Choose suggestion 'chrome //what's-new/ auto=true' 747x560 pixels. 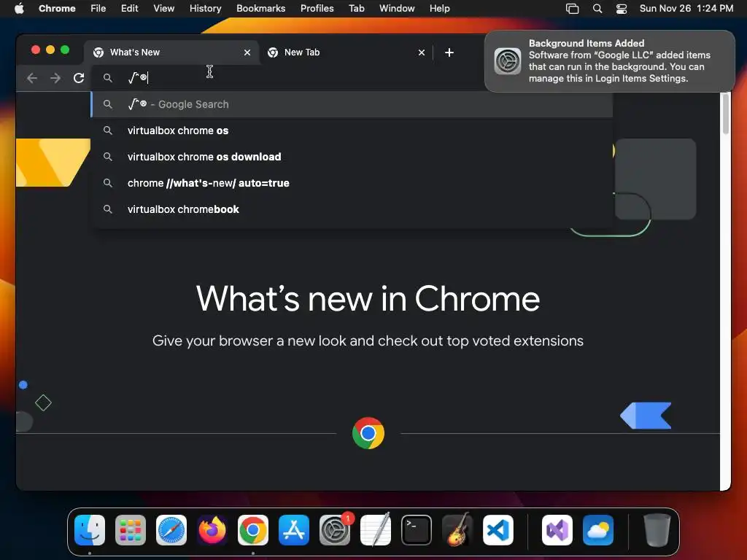point(352,183)
